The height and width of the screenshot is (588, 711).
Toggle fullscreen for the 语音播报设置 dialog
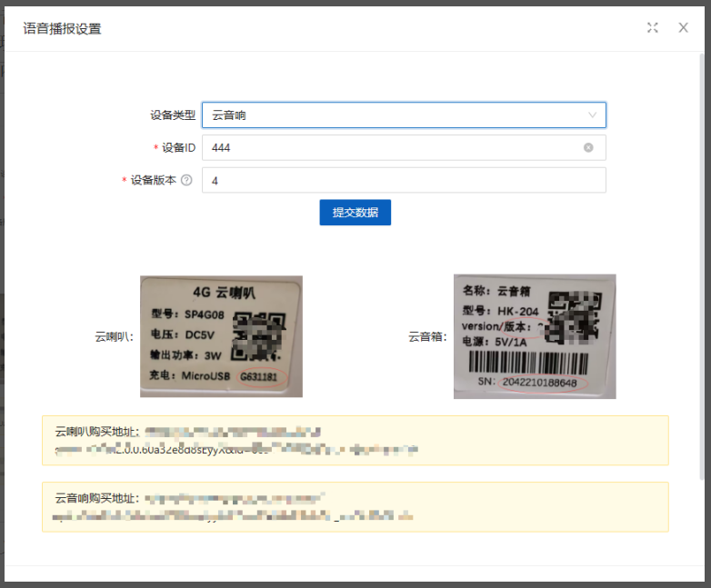(x=652, y=27)
